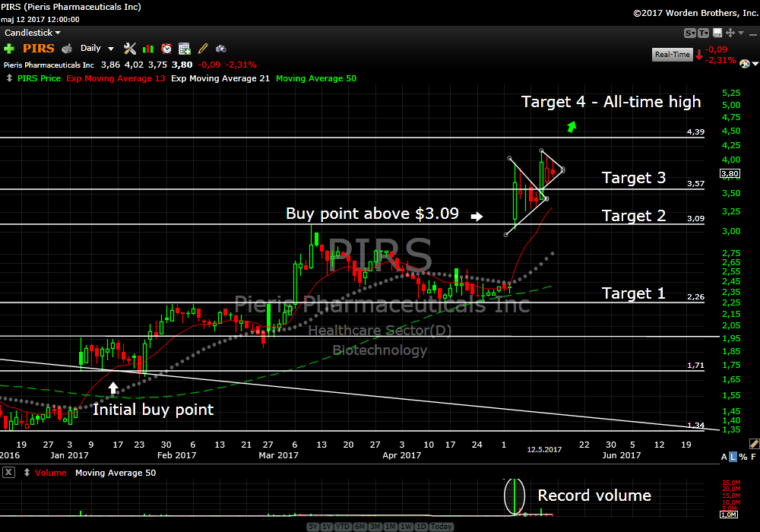Expand the gray arrow next to move icon

tap(740, 33)
